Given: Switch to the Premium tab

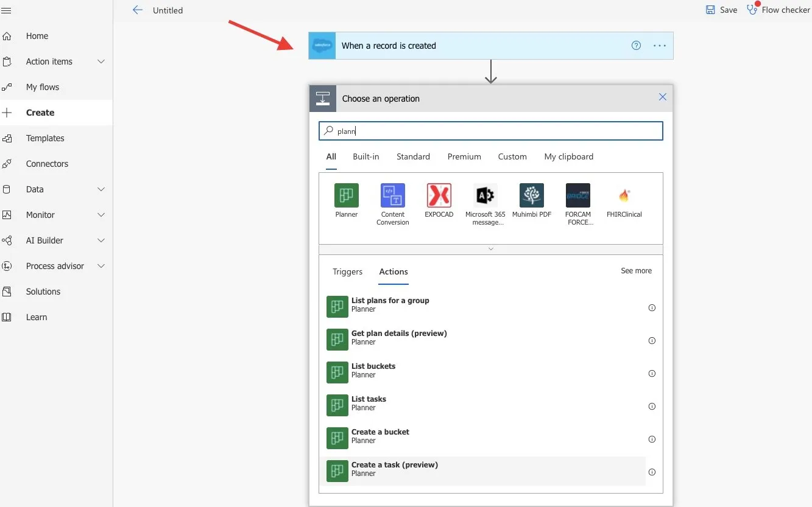Looking at the screenshot, I should point(464,156).
